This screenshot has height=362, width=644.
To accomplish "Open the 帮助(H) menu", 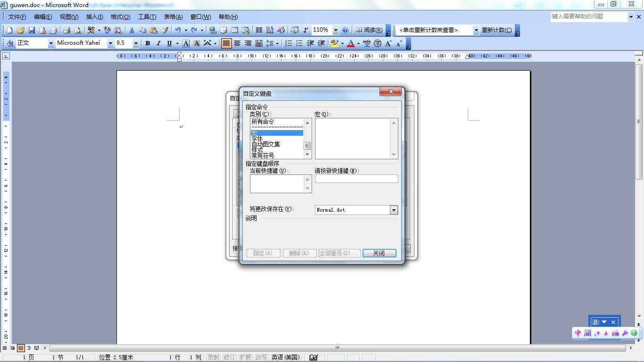I will tap(228, 17).
